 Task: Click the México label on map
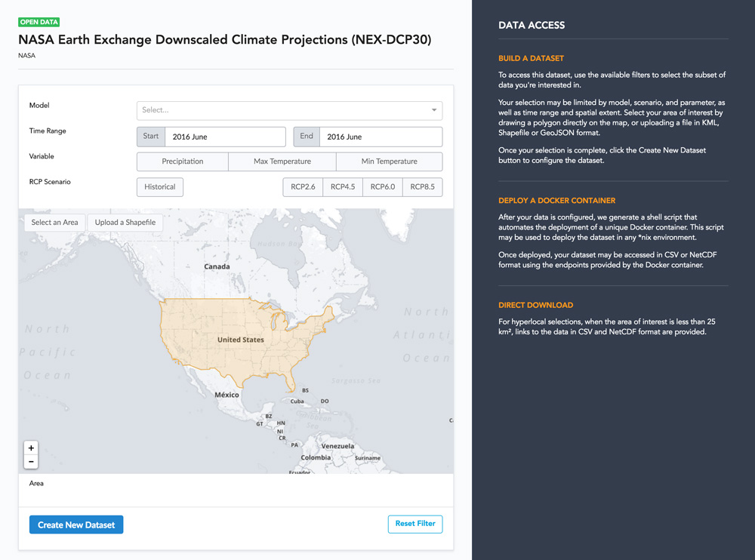pyautogui.click(x=226, y=395)
